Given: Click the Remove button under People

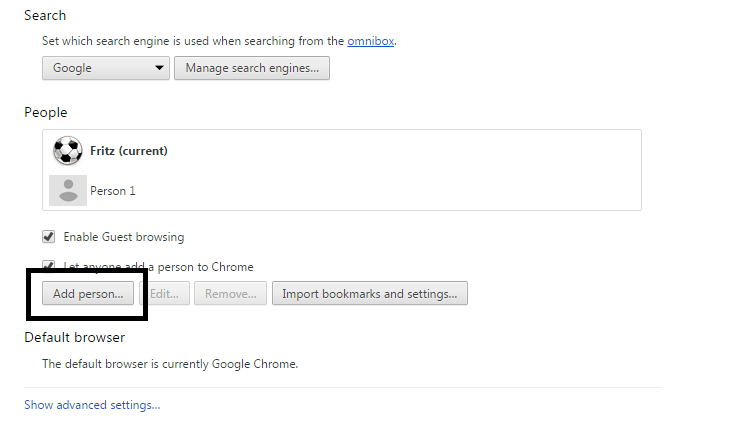Looking at the screenshot, I should [x=230, y=294].
